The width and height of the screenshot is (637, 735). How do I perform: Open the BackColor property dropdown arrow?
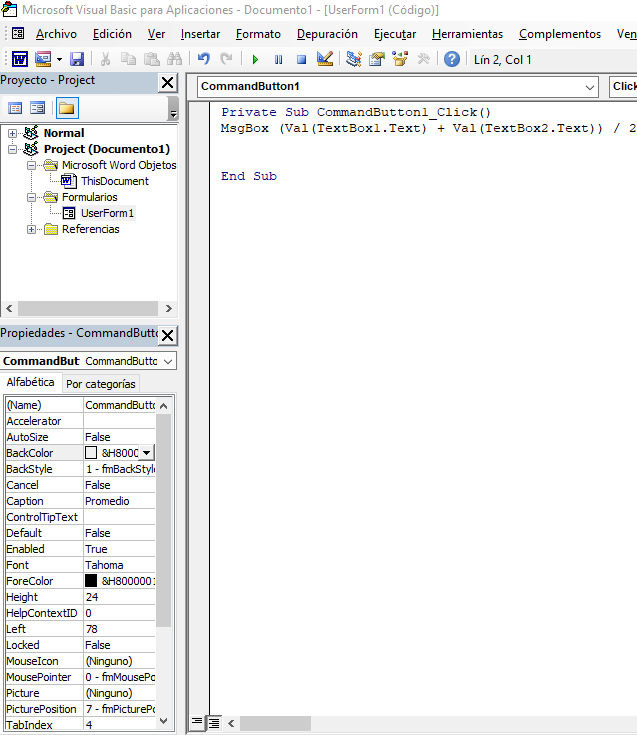(147, 453)
